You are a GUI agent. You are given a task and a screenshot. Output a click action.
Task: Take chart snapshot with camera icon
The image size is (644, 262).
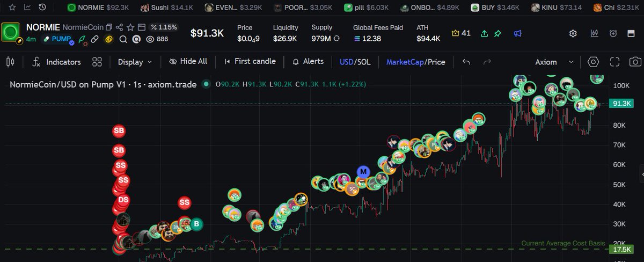[635, 62]
